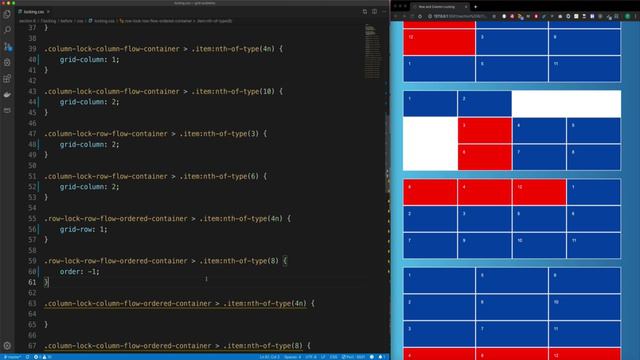Change the UTF-8 file encoding

[311, 357]
